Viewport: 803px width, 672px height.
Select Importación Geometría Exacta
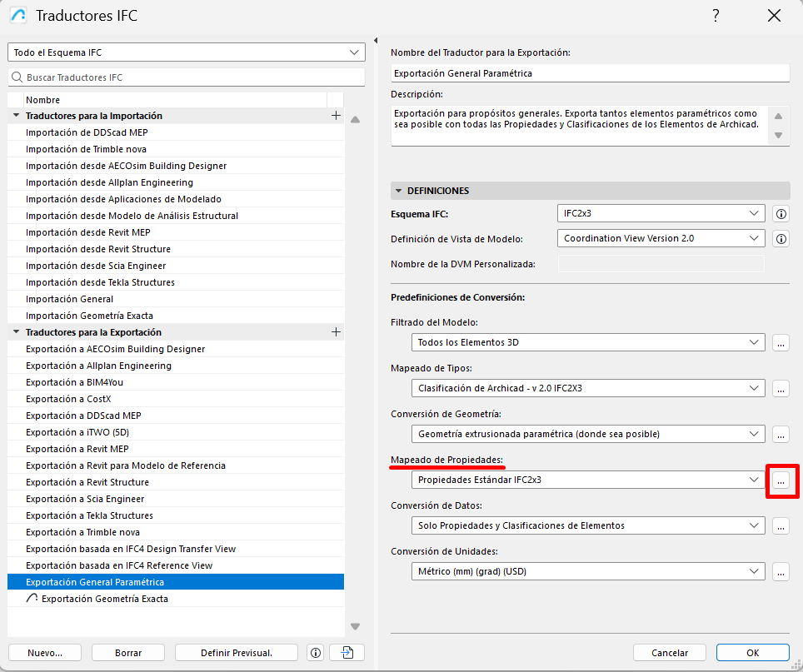(x=176, y=316)
